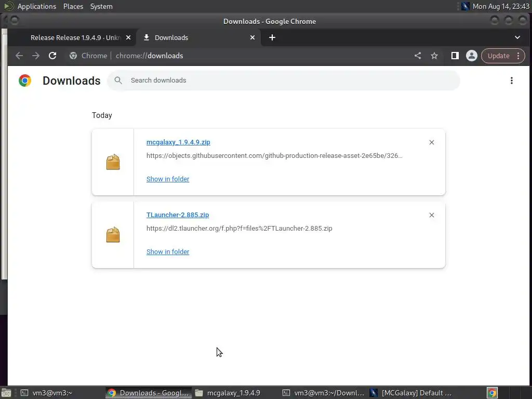Viewport: 532px width, 399px height.
Task: Open the Chrome profile avatar
Action: click(x=472, y=56)
